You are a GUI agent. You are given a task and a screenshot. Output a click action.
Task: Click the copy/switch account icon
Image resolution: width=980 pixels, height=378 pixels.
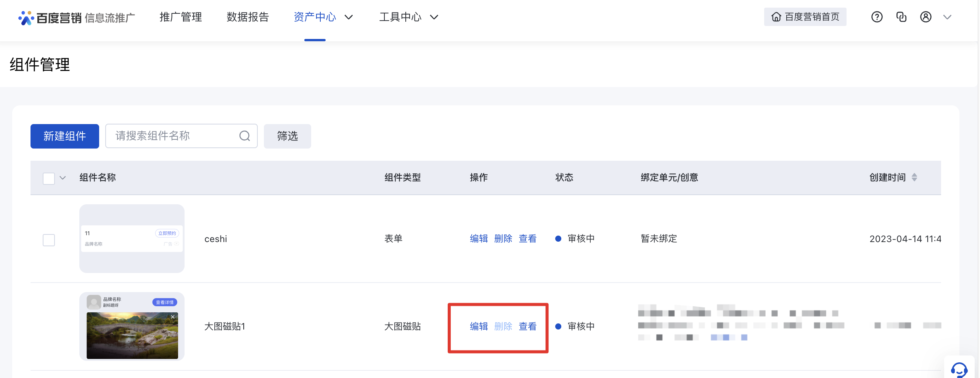(901, 17)
